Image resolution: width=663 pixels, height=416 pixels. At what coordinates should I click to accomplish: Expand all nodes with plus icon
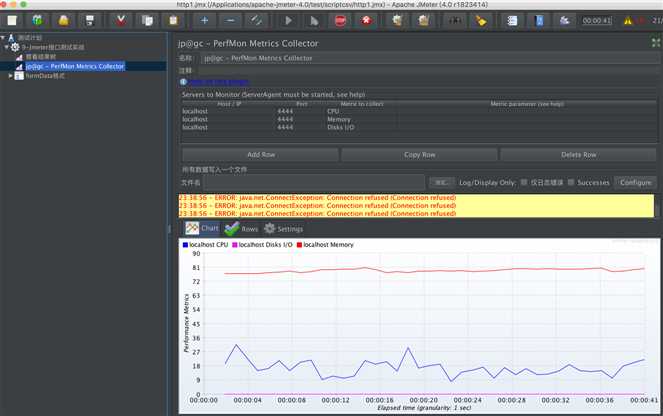pos(204,20)
